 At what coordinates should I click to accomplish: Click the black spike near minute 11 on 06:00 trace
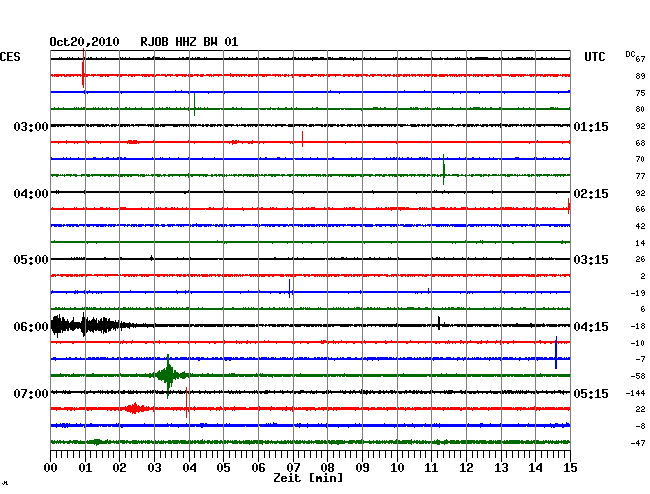439,323
